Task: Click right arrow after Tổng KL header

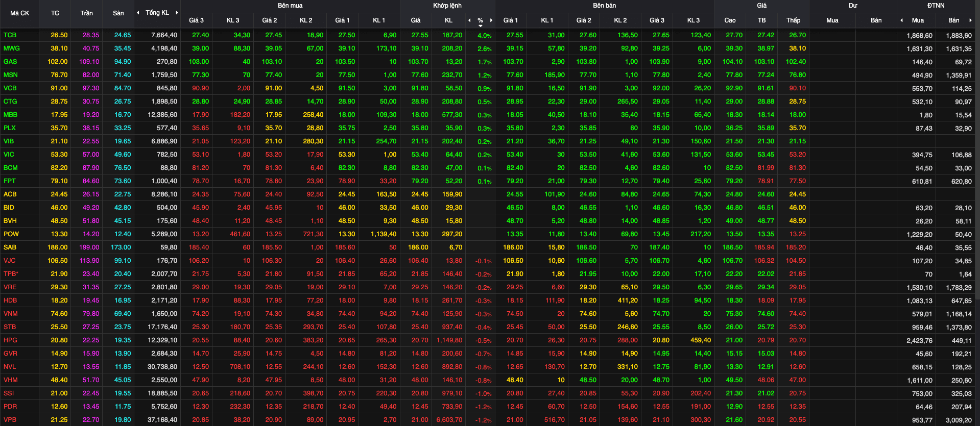Action: pyautogui.click(x=177, y=13)
